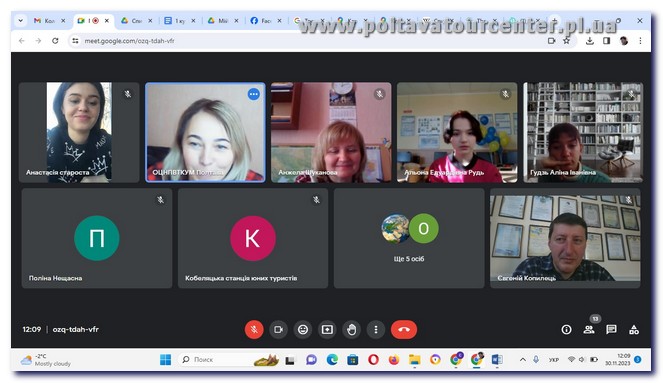Unmute microphone with red mic button
Image resolution: width=663 pixels, height=383 pixels.
click(254, 329)
